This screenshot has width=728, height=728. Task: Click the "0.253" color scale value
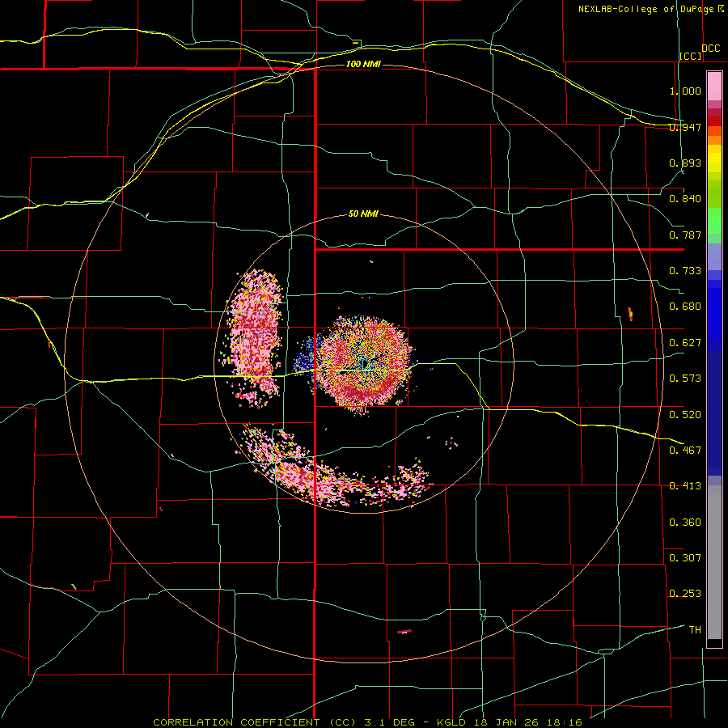tap(685, 594)
